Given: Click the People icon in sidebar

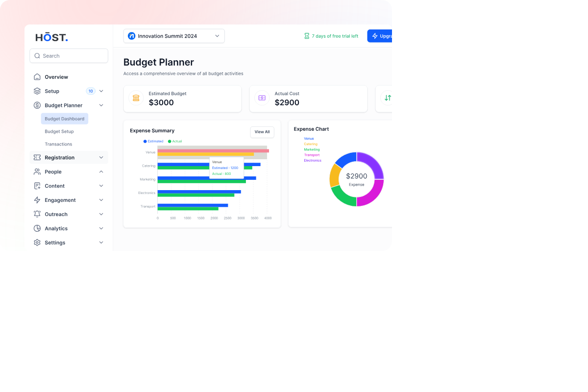Looking at the screenshot, I should tap(37, 171).
